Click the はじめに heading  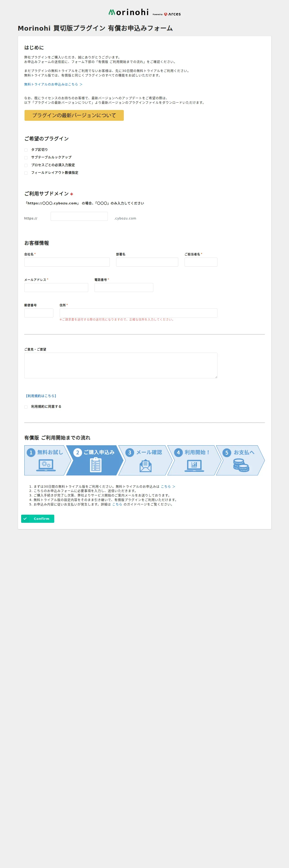point(34,48)
